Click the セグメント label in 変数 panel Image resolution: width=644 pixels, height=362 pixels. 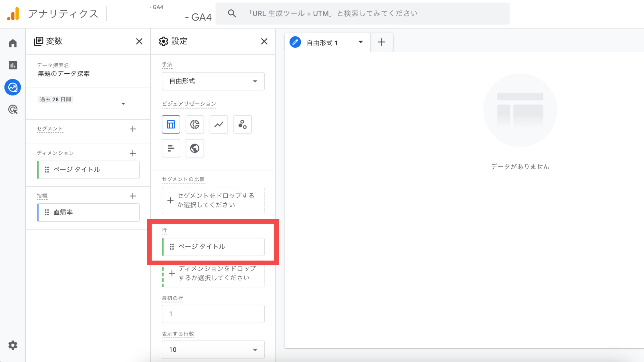pyautogui.click(x=50, y=129)
